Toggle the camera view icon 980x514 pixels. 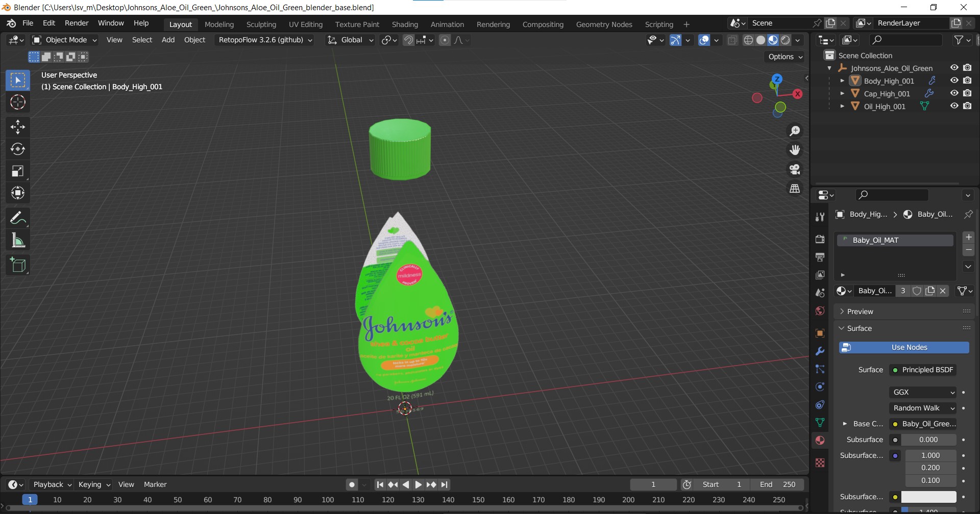point(795,169)
